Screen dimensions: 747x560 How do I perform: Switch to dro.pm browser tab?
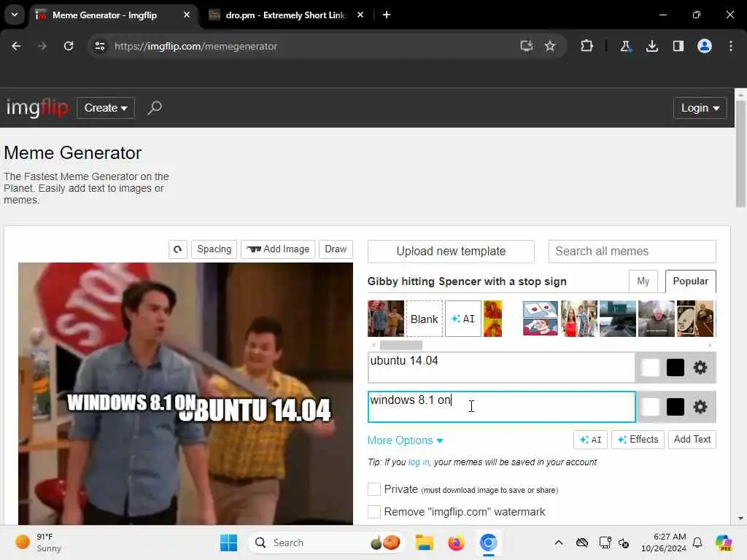click(286, 15)
